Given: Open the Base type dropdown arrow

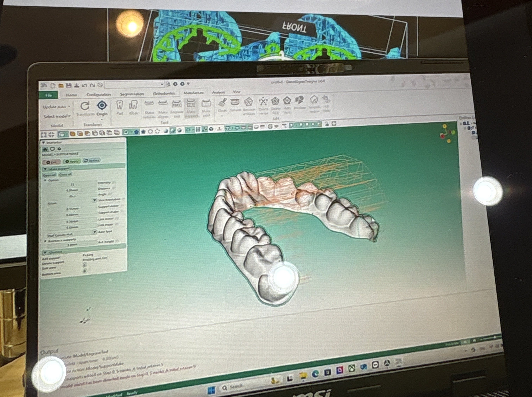Looking at the screenshot, I should (x=95, y=232).
